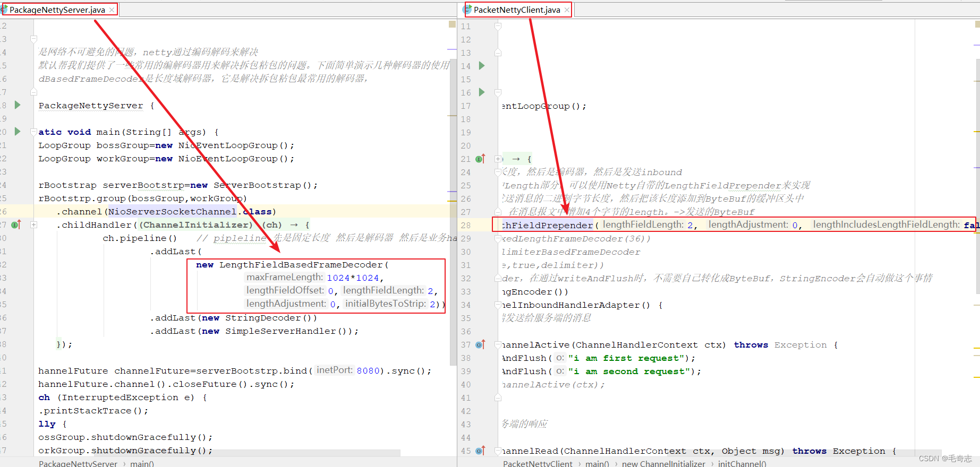Image resolution: width=980 pixels, height=467 pixels.
Task: Run PacketNettyClient main from line 16 arrow
Action: 482,92
